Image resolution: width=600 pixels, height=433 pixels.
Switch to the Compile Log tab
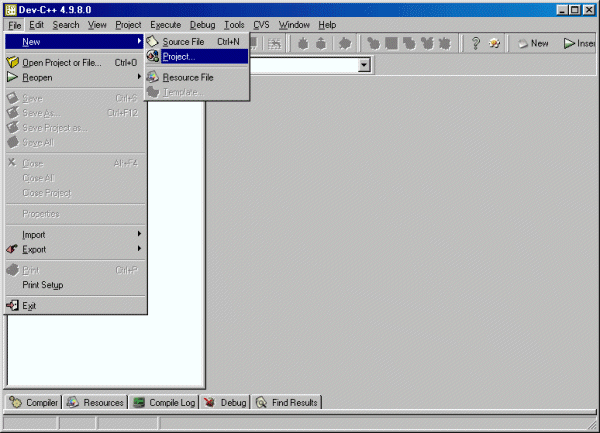164,402
